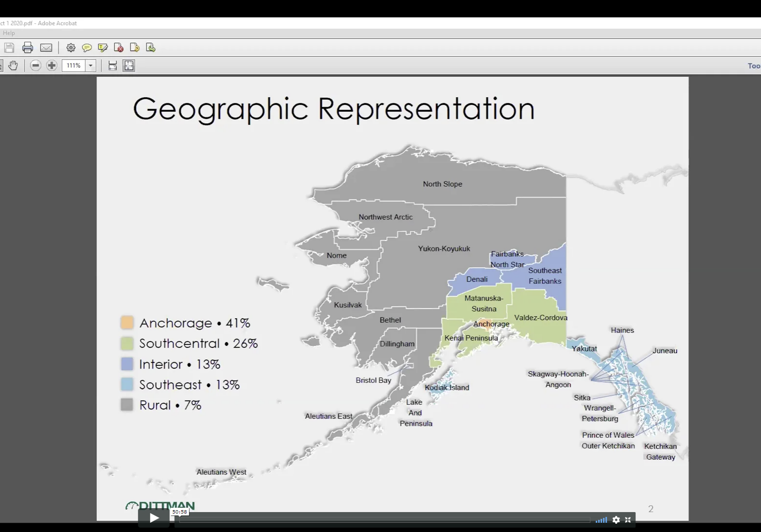The height and width of the screenshot is (532, 761).
Task: Add a sticky note comment
Action: (87, 48)
